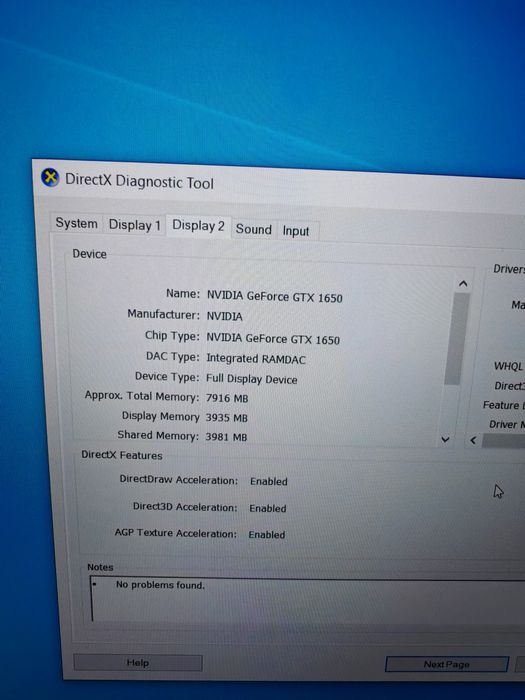Click the Shared Memory label
This screenshot has height=700, width=525.
(158, 435)
